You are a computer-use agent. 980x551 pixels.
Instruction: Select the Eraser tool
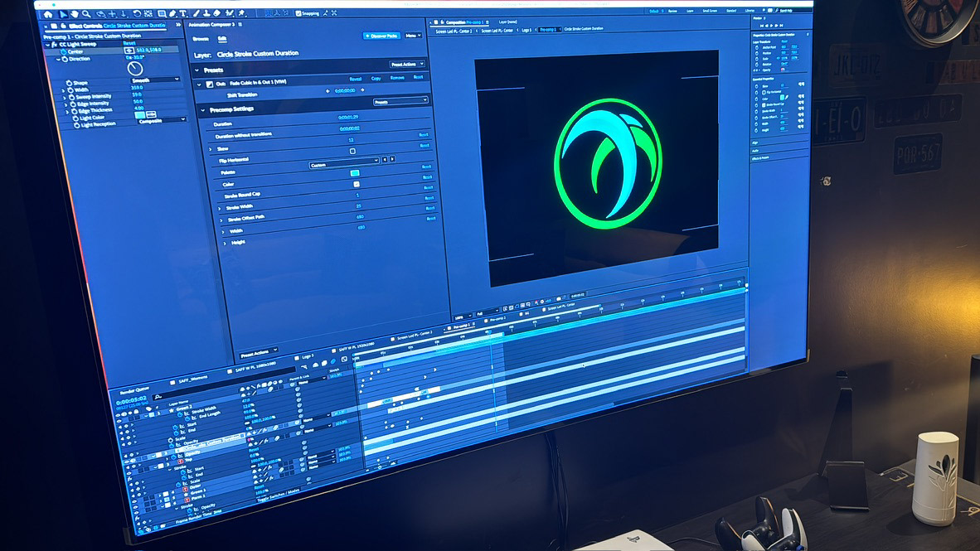point(217,13)
